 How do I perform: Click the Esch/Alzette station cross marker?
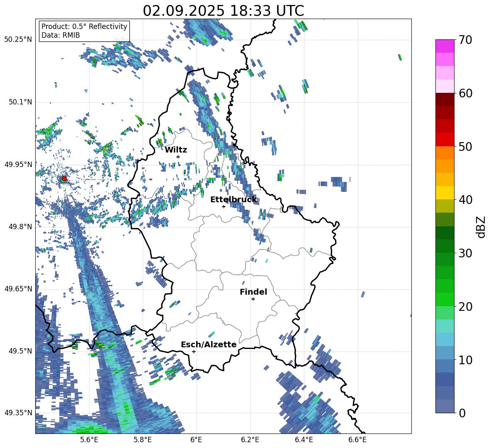tap(194, 351)
